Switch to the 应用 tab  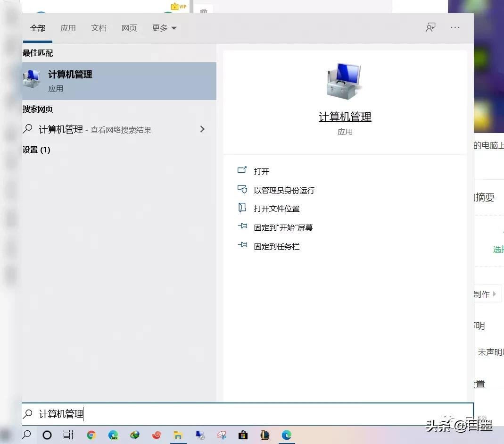[x=68, y=28]
